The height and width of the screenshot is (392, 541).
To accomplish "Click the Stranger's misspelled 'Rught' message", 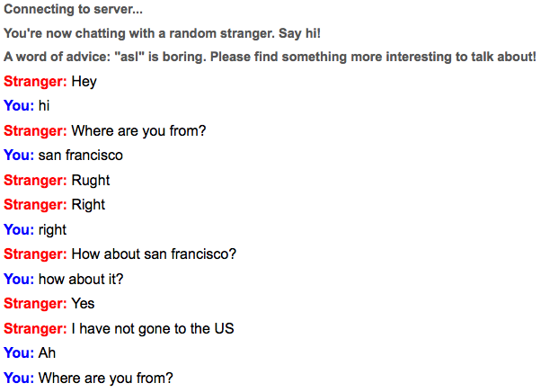I will (x=90, y=180).
